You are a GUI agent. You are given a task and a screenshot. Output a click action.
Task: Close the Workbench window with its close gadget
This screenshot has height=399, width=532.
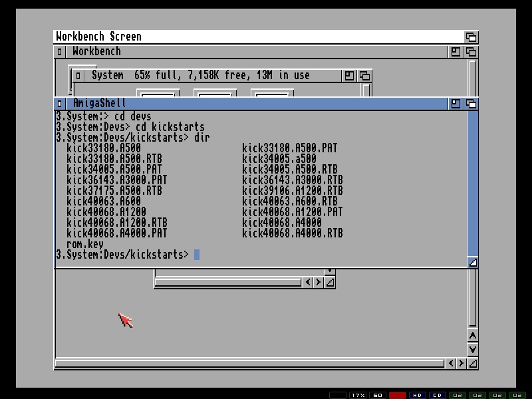(59, 52)
